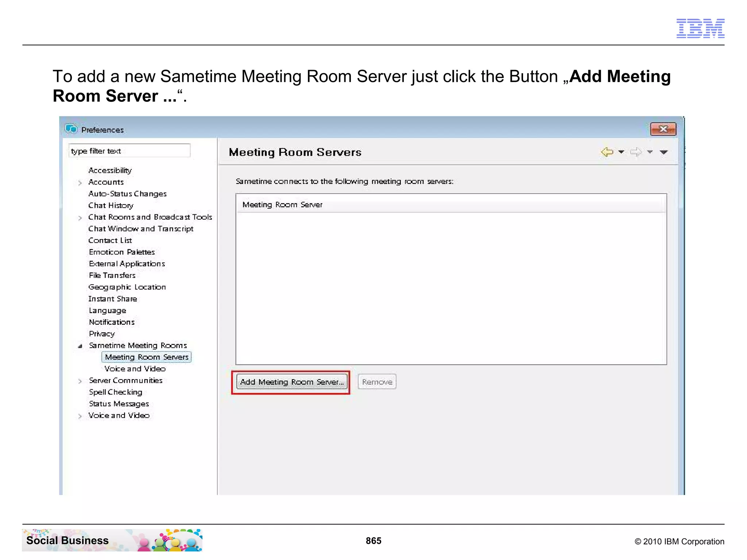This screenshot has height=560, width=747.
Task: Click the Sametime icon in Preferences title bar
Action: click(x=71, y=129)
